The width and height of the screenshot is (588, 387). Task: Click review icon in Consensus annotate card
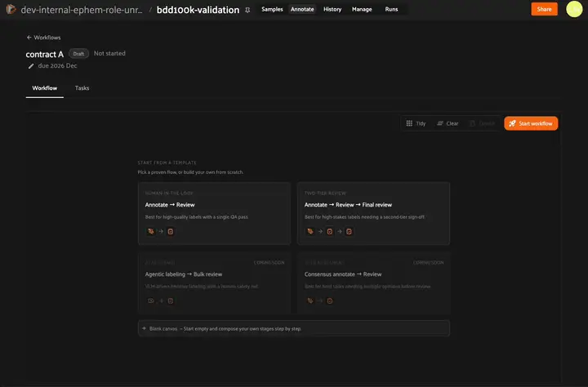(330, 300)
